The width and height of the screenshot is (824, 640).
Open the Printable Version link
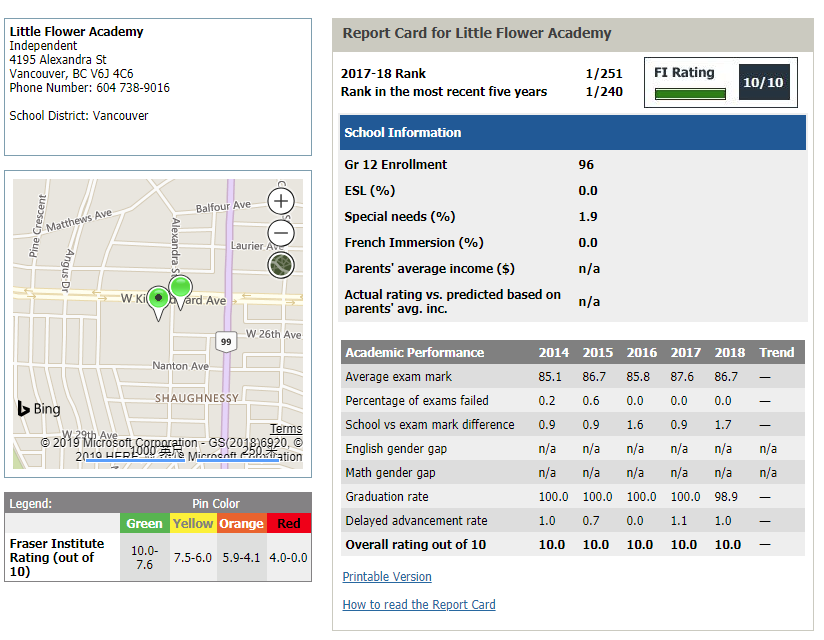point(387,576)
